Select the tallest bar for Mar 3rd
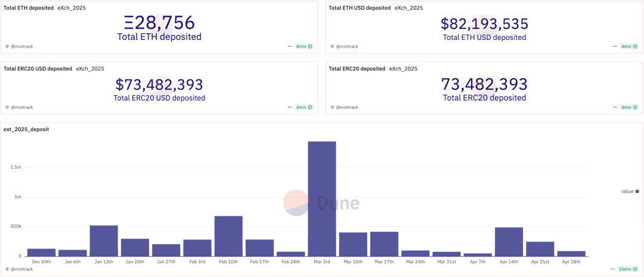This screenshot has height=277, width=644. [322, 198]
